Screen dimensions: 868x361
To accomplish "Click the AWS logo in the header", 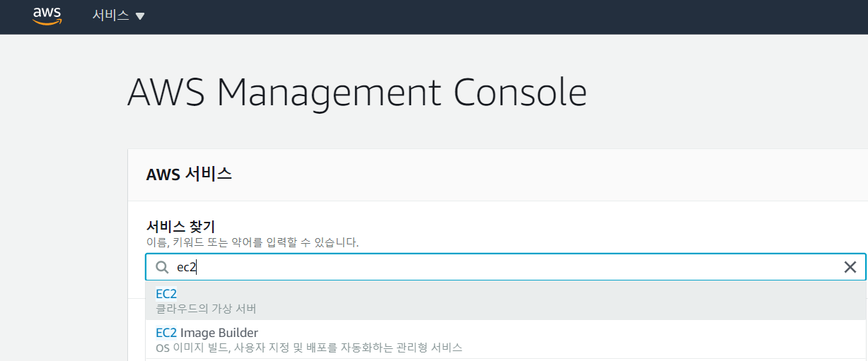I will [47, 15].
